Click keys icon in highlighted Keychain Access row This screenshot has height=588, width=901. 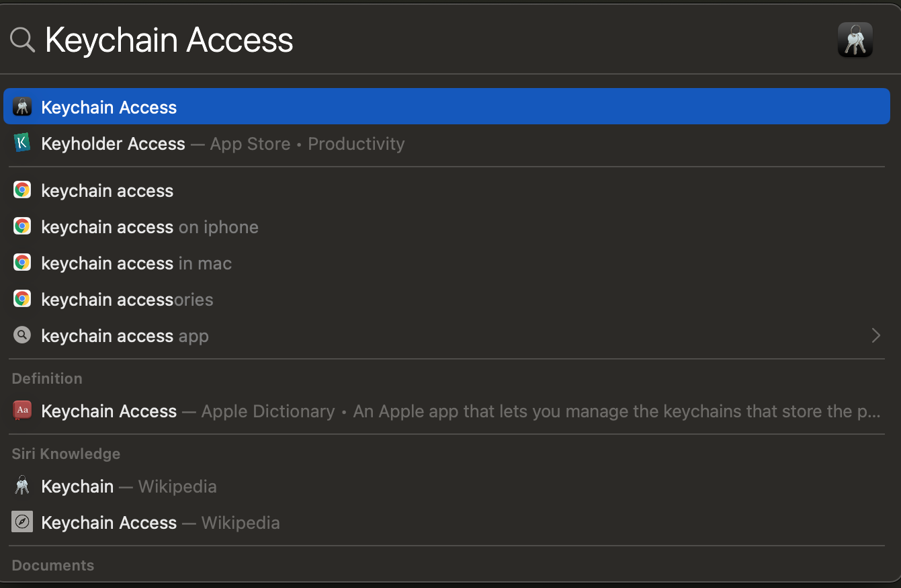[x=22, y=107]
